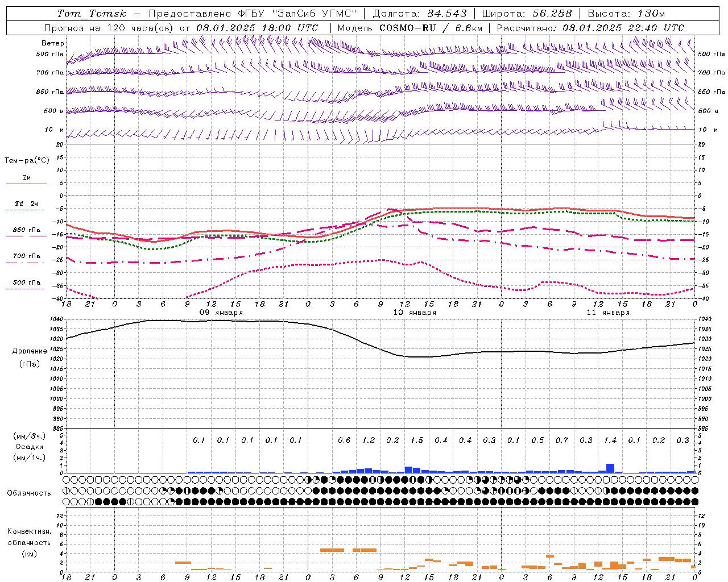Click the 0.5 precipitation value
728x582 pixels.
537,440
